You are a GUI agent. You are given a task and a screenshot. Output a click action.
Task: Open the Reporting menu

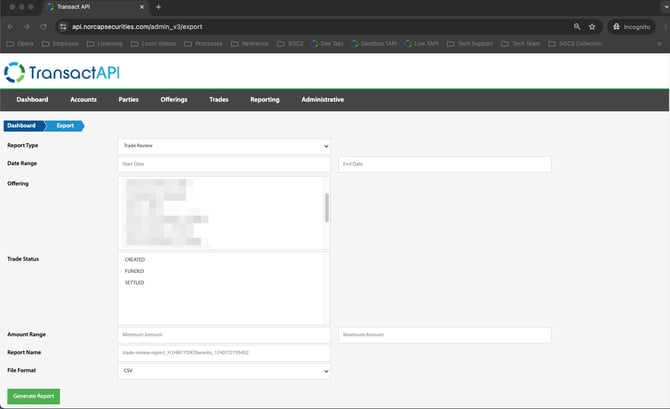pos(265,100)
